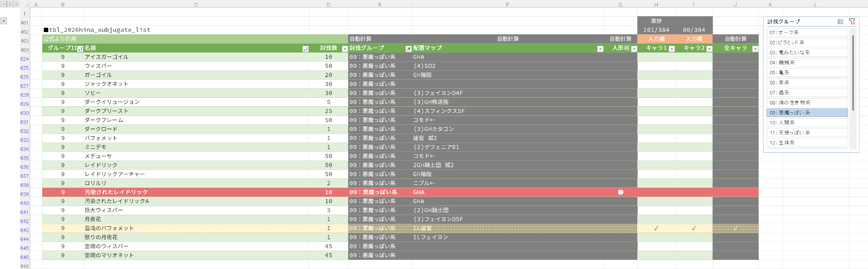The image size is (868, 269).
Task: Click outline level 1 button
Action: [x=3, y=4]
